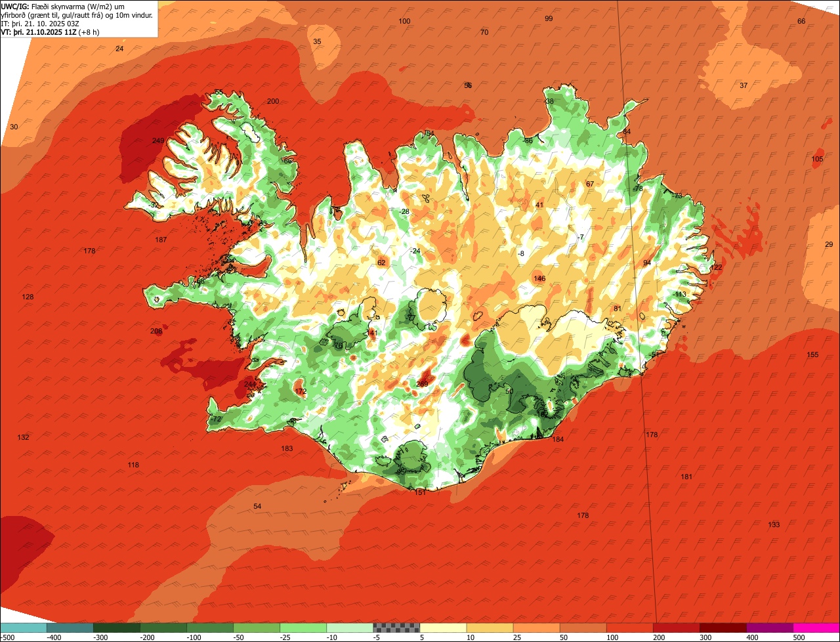This screenshot has width=840, height=642.
Task: Select the map value '41' in the northeast
Action: click(540, 205)
